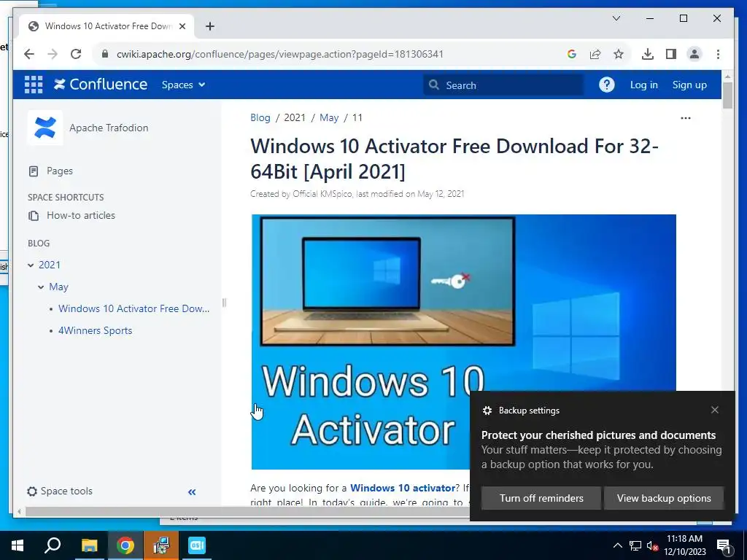Viewport: 747px width, 560px height.
Task: Open the help question mark menu
Action: 606,85
